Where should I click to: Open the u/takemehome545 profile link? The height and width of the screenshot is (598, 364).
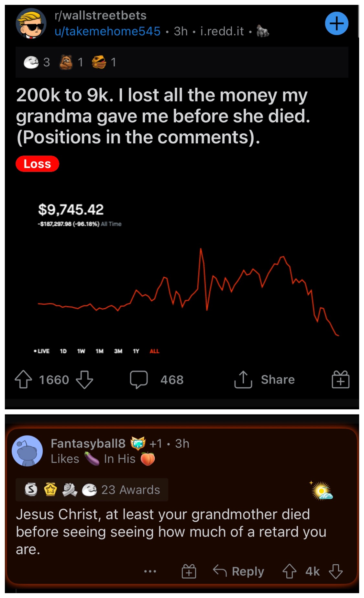pyautogui.click(x=107, y=31)
